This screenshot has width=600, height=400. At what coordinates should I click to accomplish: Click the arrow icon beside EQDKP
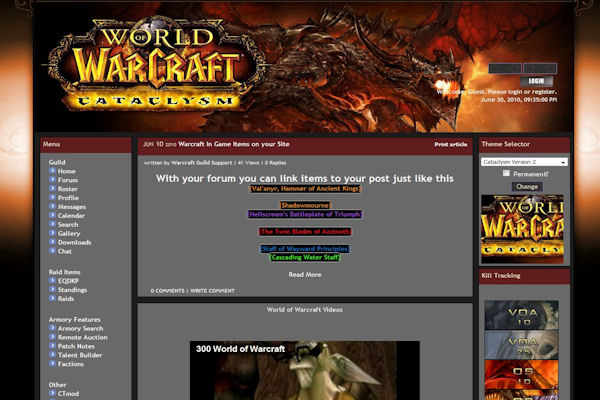coord(52,281)
